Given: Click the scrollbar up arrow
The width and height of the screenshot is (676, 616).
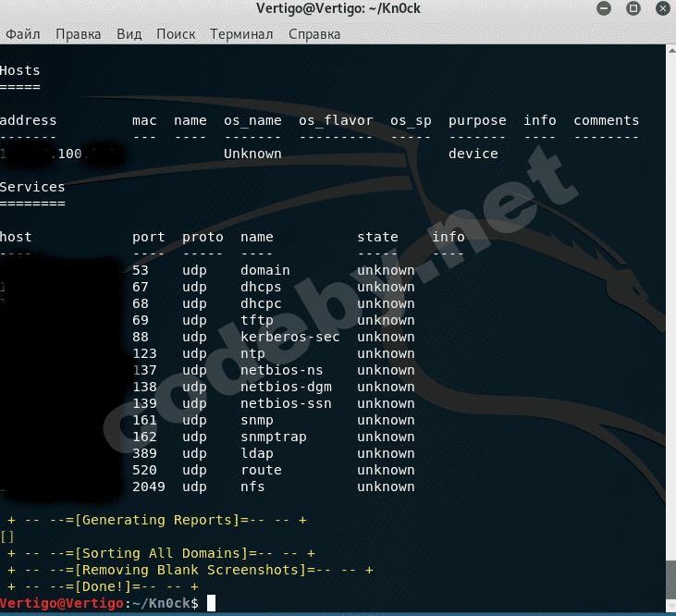Looking at the screenshot, I should [x=670, y=52].
